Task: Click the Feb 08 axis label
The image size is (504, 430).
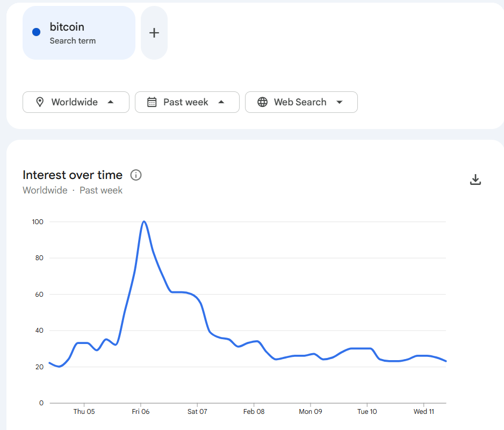Action: tap(254, 411)
